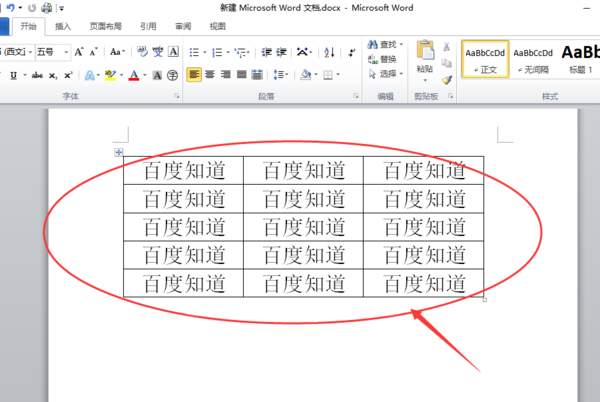This screenshot has width=600, height=402.
Task: Apply Character Border with the boxed A icon
Action: click(173, 52)
